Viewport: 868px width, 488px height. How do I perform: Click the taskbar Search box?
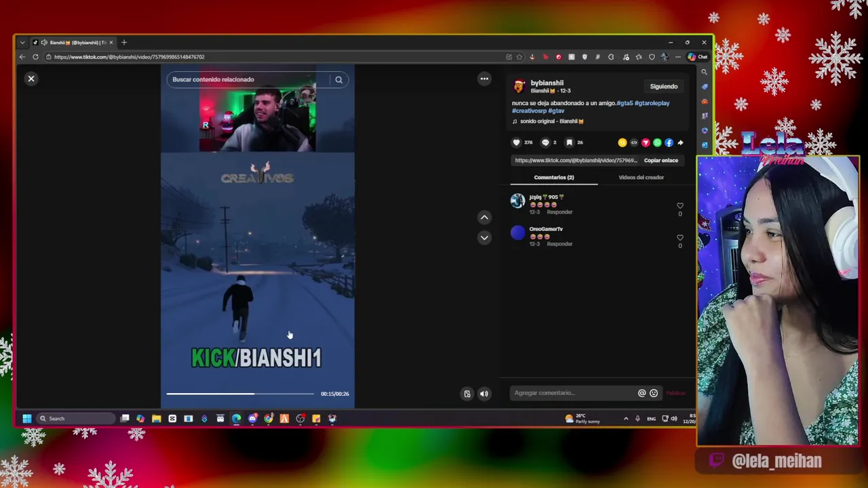76,418
